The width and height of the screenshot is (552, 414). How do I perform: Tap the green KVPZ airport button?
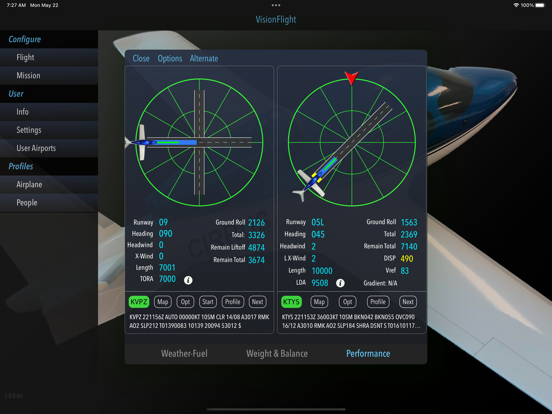pos(139,302)
